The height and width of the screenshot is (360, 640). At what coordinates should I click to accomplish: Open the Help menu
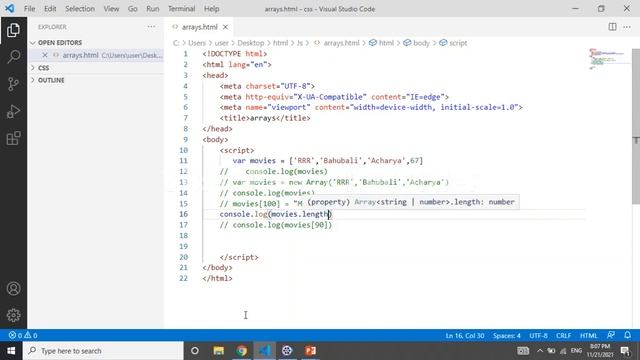(x=211, y=9)
